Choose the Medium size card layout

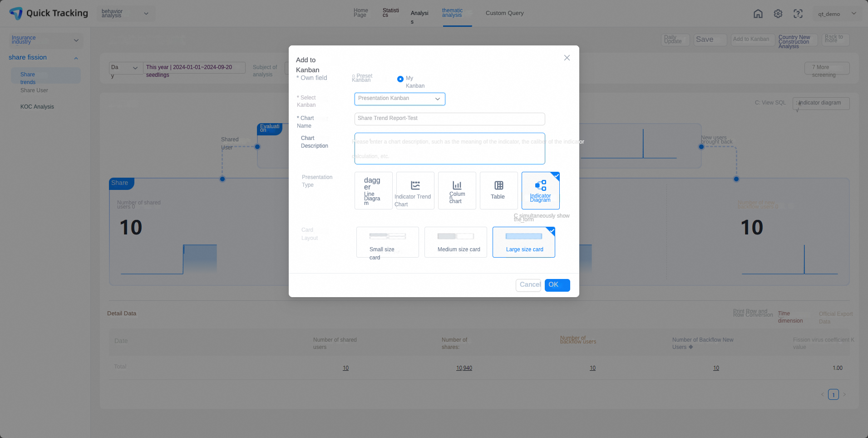pyautogui.click(x=456, y=242)
